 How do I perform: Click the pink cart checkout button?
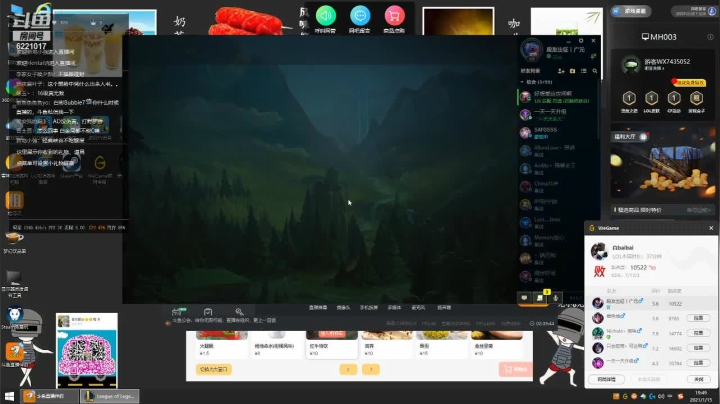click(515, 369)
